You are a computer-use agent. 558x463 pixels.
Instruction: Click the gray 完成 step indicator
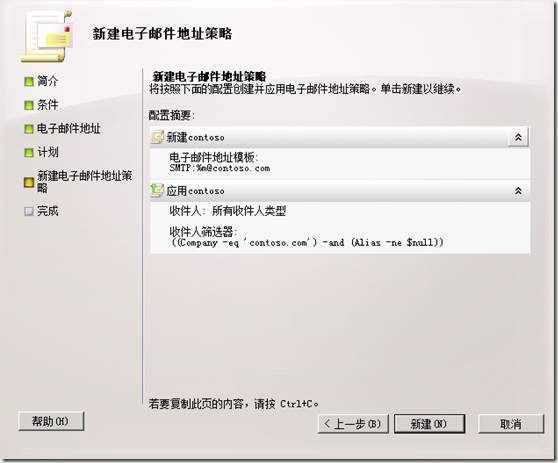(x=29, y=211)
